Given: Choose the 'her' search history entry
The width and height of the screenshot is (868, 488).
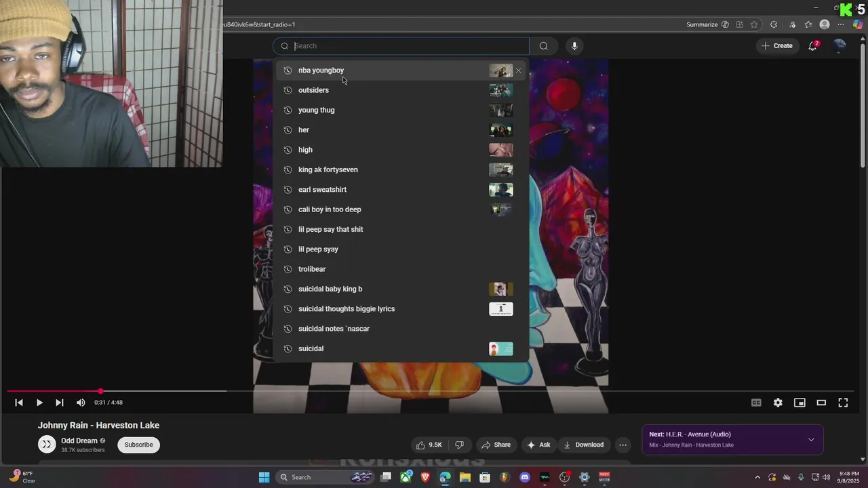Looking at the screenshot, I should 401,130.
